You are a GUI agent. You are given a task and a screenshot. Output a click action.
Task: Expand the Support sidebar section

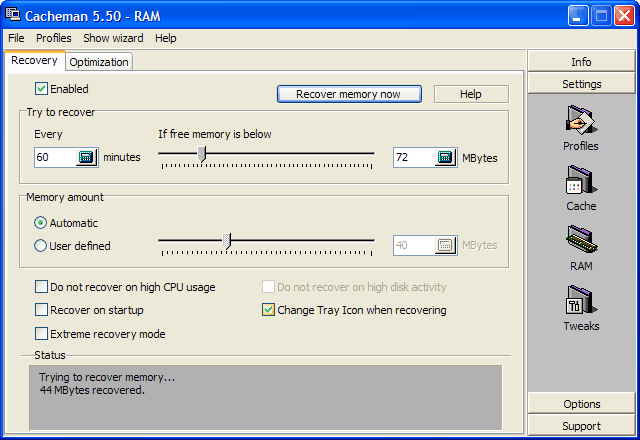581,426
